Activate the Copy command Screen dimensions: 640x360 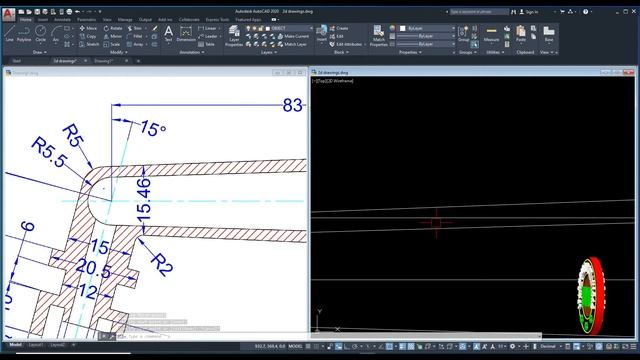click(x=88, y=36)
